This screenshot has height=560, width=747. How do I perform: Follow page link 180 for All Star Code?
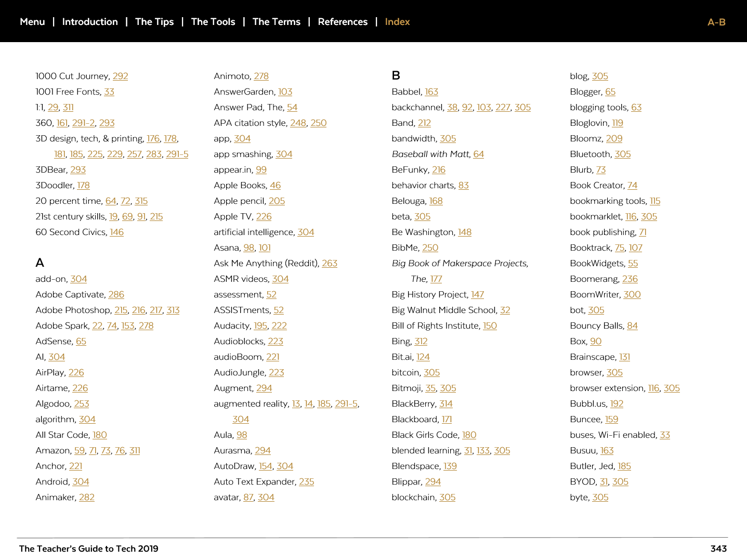tap(100, 435)
